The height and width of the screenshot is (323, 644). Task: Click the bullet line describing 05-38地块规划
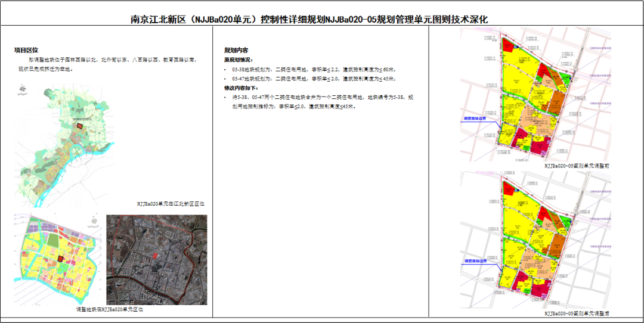314,69
